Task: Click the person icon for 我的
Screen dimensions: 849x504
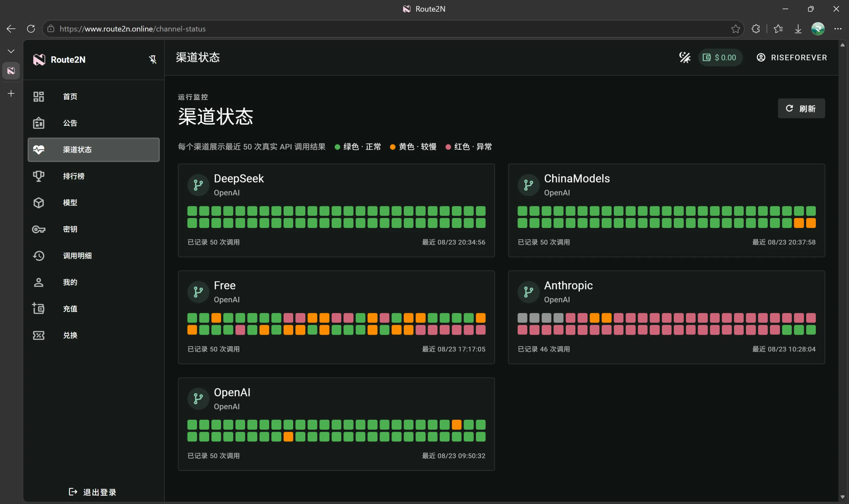Action: (39, 282)
